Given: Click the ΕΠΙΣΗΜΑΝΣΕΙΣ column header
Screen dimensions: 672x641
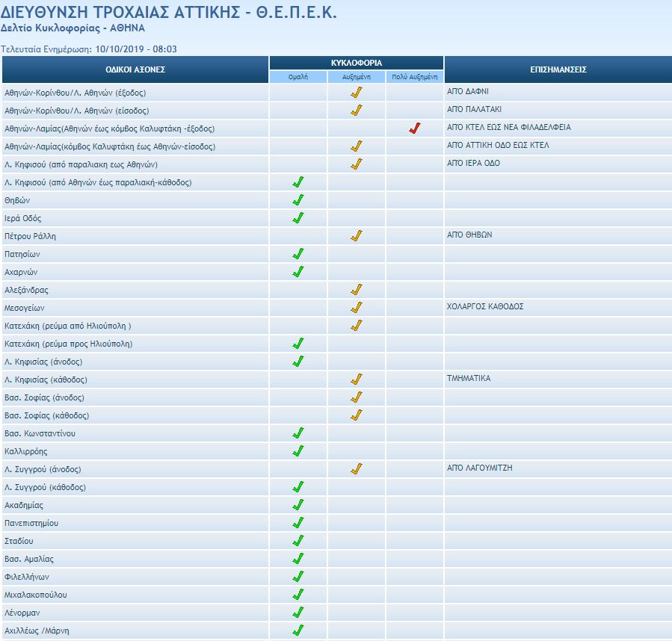Looking at the screenshot, I should coord(558,69).
